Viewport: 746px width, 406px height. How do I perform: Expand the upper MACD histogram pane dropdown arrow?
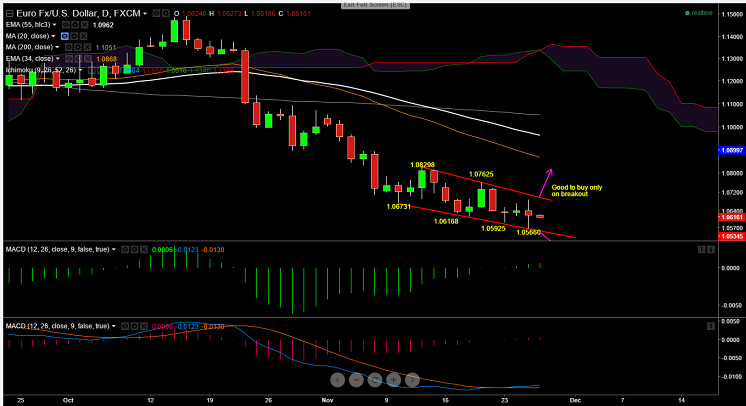click(114, 249)
